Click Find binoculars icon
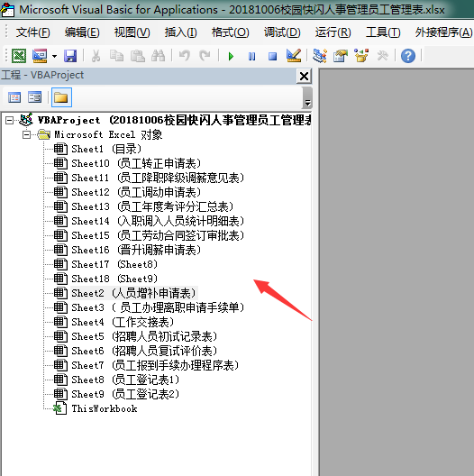474x476 pixels. (x=158, y=56)
